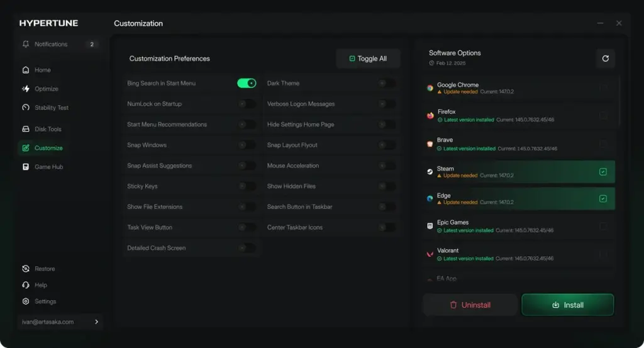Click the Firefox icon in software list
Screen dimensions: 644x348
click(x=430, y=115)
